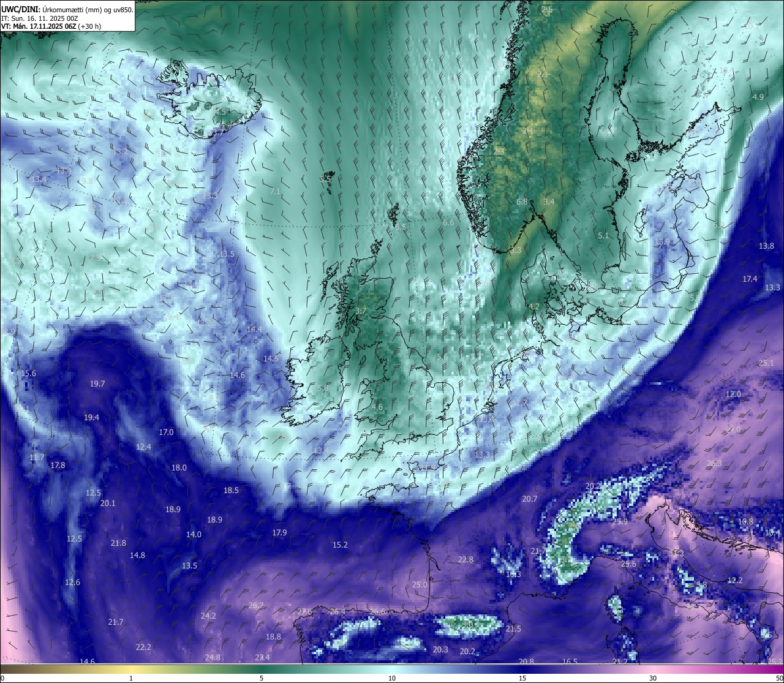Viewport: 784px width, 683px height.
Task: Click the map value '26.3'
Action: coord(714,464)
